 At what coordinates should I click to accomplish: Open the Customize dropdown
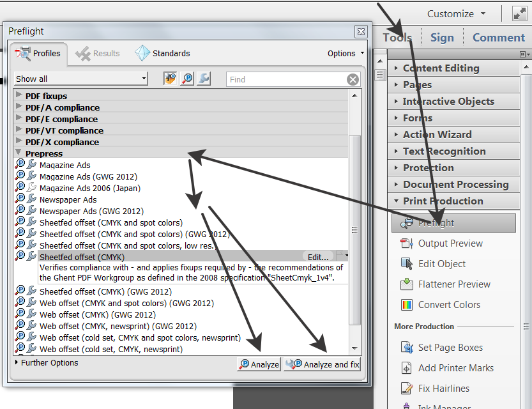pyautogui.click(x=456, y=14)
